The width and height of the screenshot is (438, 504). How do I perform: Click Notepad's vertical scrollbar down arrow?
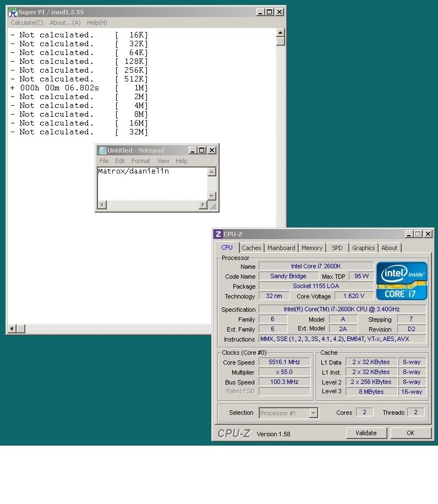coord(212,196)
